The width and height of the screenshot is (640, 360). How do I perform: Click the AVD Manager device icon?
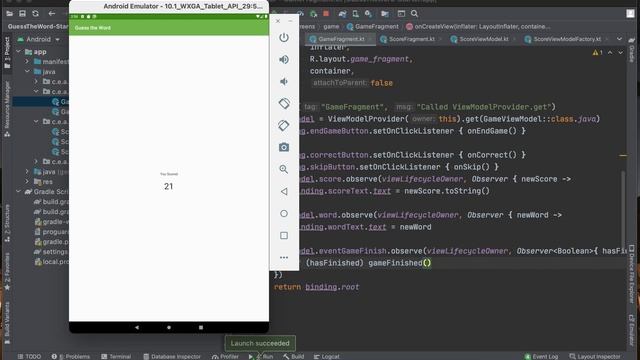click(x=356, y=13)
